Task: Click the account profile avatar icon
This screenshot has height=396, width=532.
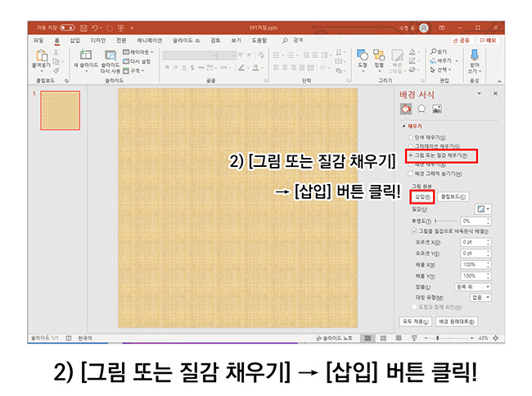Action: point(424,28)
